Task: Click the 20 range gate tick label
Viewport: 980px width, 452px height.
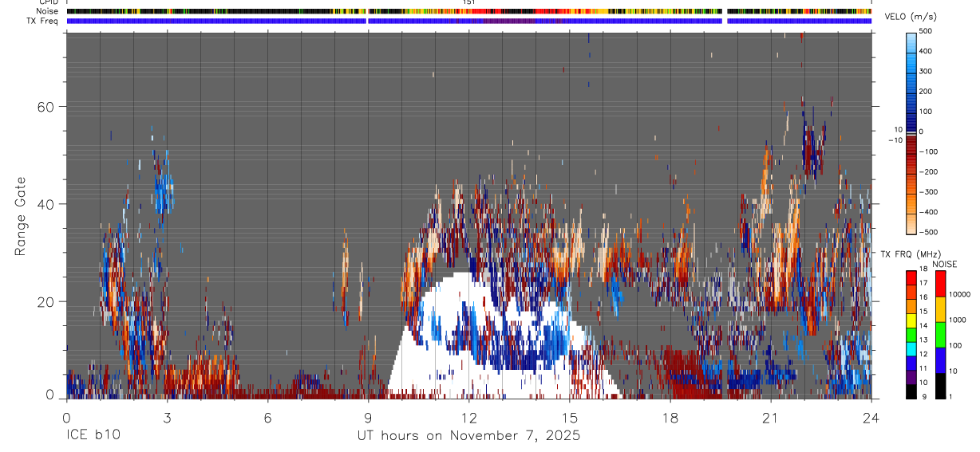Action: (46, 302)
